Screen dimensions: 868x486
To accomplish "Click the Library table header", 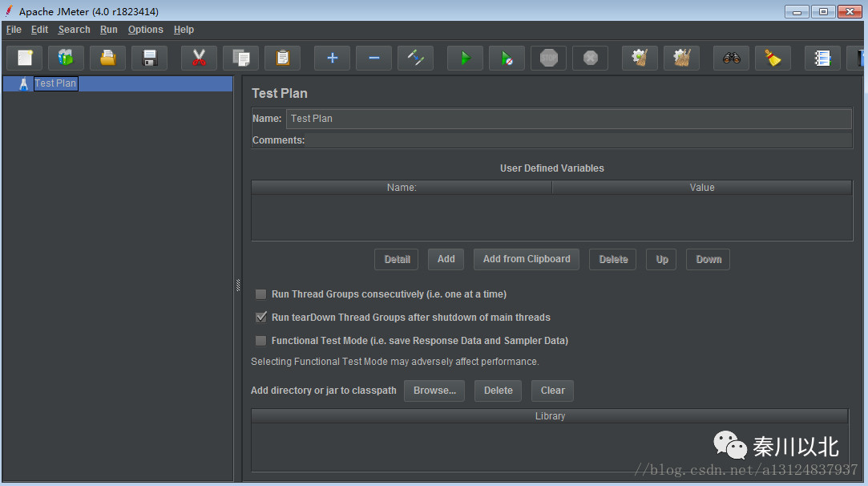I will [550, 416].
